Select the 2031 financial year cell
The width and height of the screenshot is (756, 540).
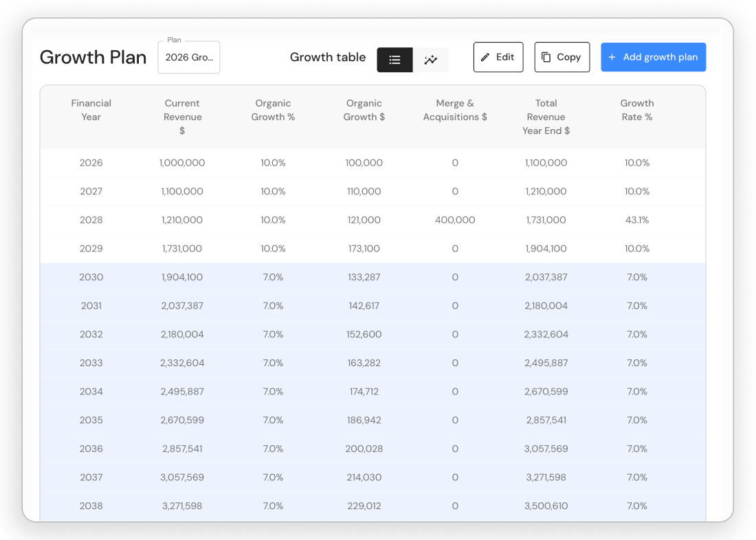pos(91,306)
